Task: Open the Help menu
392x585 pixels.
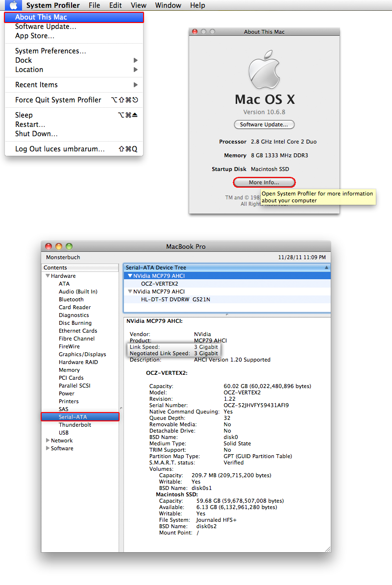Action: 197,5
